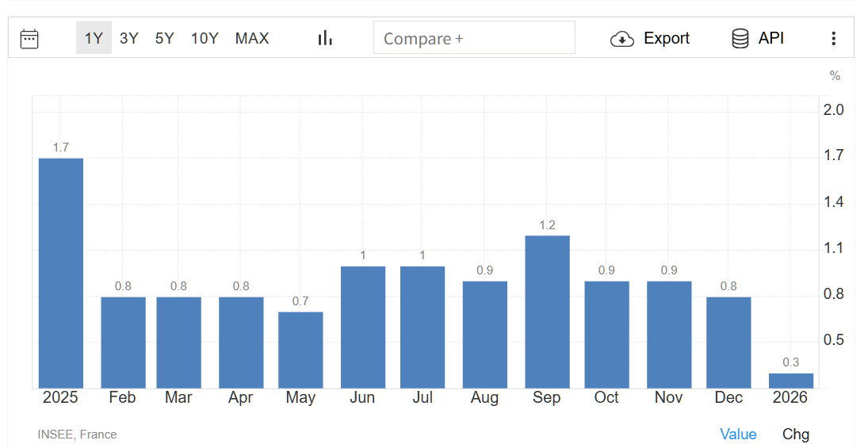This screenshot has height=448, width=868.
Task: Click the database API icon
Action: [x=740, y=38]
